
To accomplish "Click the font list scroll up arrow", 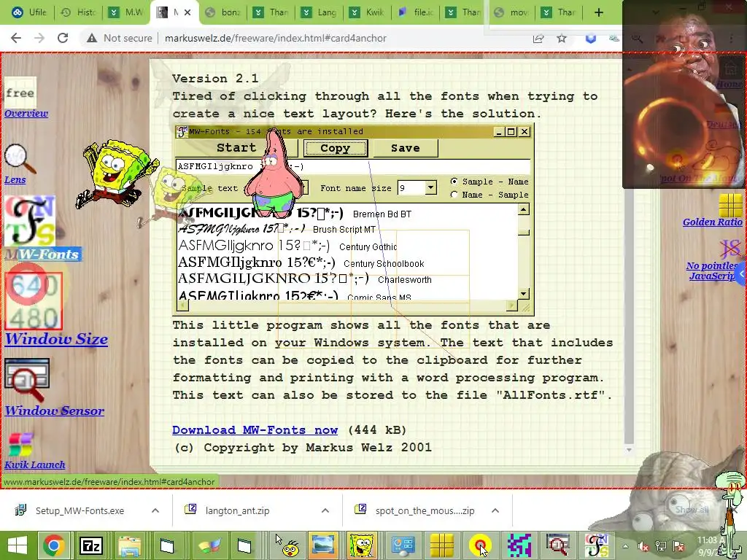I will (524, 209).
